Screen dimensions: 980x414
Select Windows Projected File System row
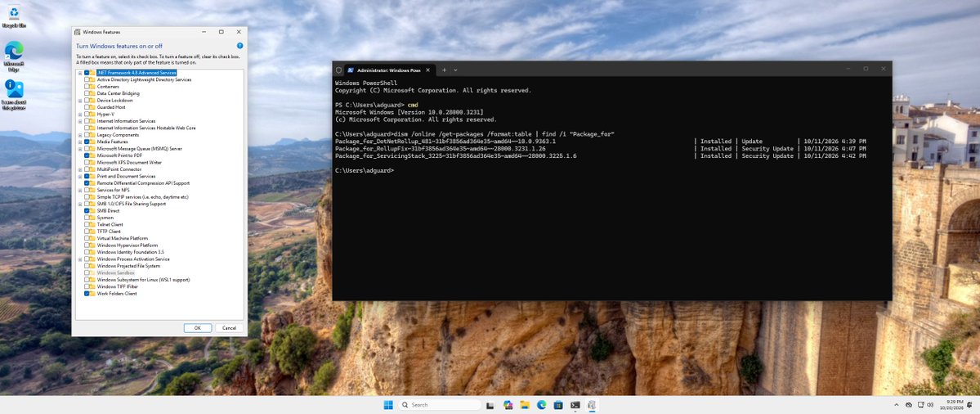click(129, 266)
